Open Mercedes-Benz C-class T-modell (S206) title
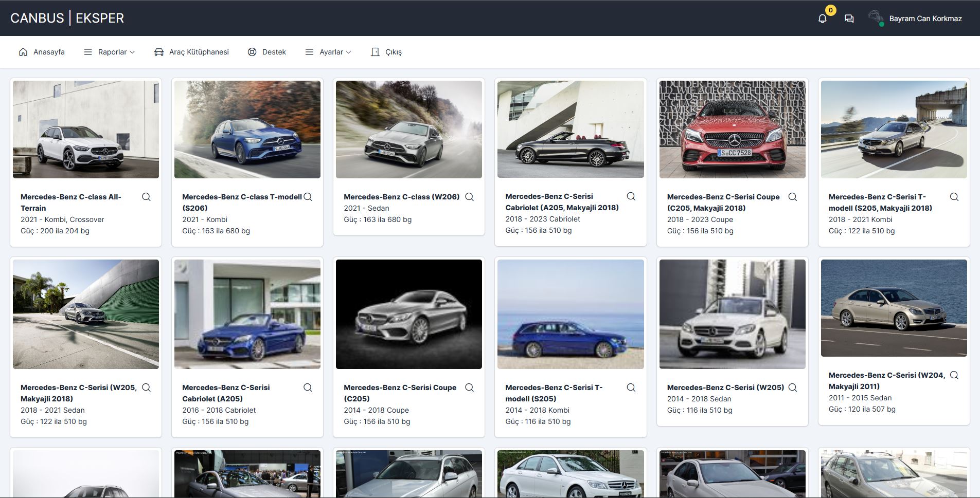 coord(242,202)
